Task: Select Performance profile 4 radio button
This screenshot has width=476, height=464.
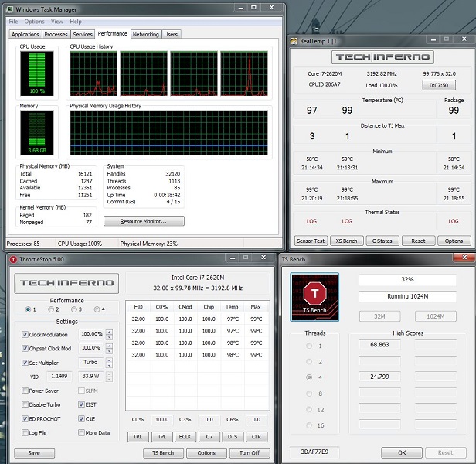Action: pyautogui.click(x=97, y=309)
